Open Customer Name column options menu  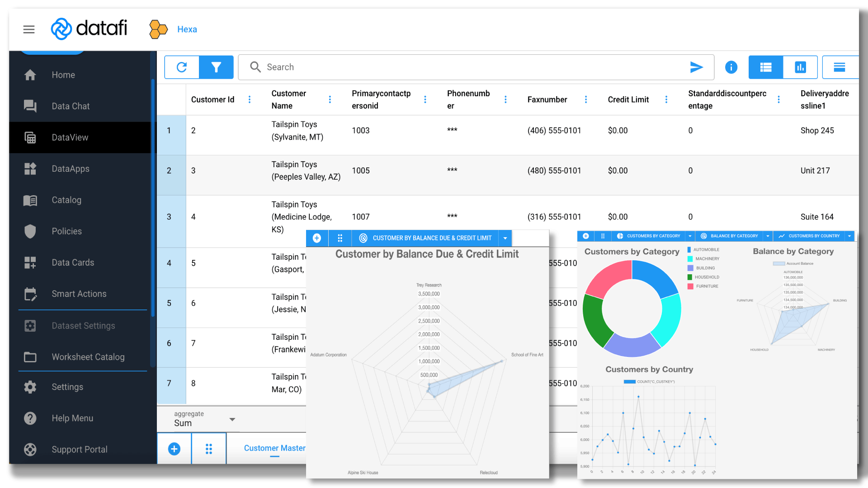(x=330, y=99)
